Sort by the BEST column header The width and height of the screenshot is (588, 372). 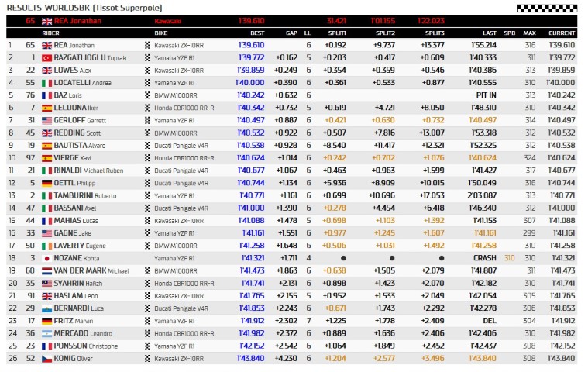pos(256,34)
